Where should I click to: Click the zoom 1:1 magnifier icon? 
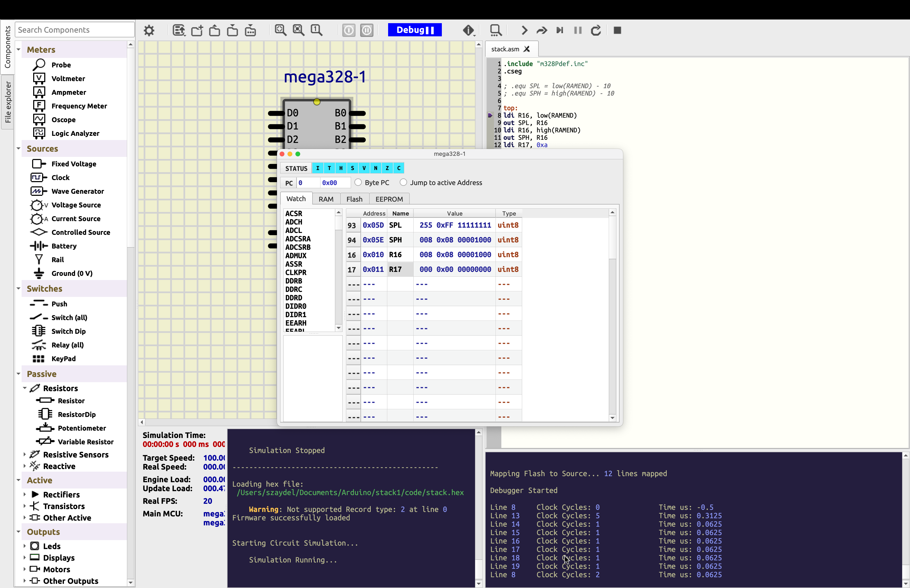(316, 30)
